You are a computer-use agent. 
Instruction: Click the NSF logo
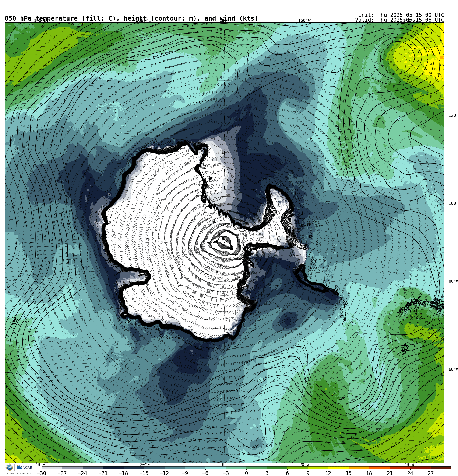click(9, 467)
